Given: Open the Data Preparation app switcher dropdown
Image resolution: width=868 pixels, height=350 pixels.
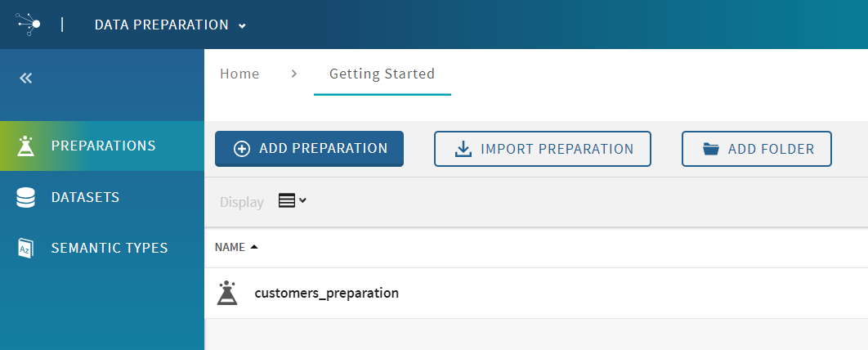Looking at the screenshot, I should point(170,25).
